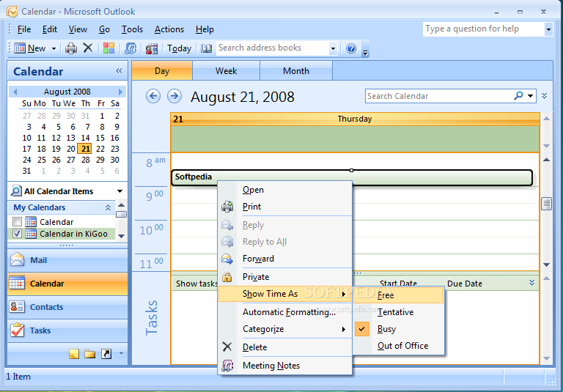Set Show Time As to Free
The width and height of the screenshot is (563, 392).
pyautogui.click(x=399, y=295)
